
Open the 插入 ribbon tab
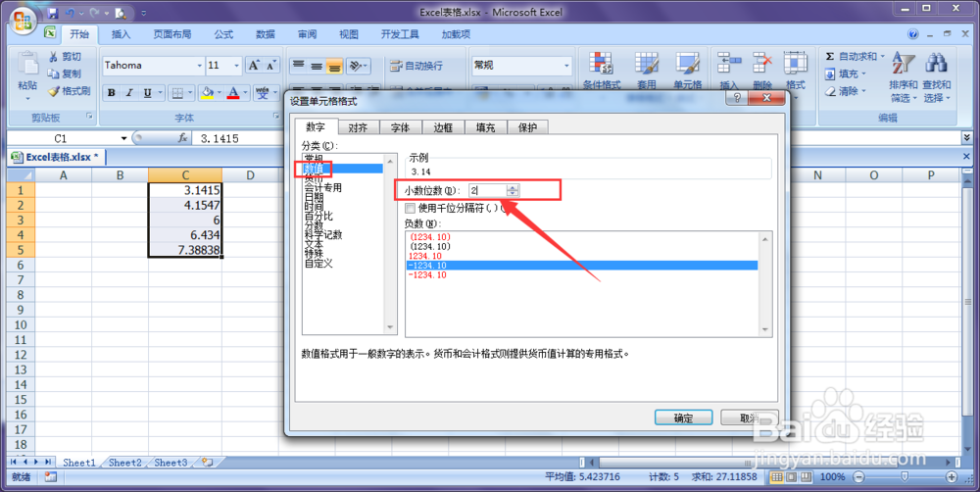tap(121, 34)
